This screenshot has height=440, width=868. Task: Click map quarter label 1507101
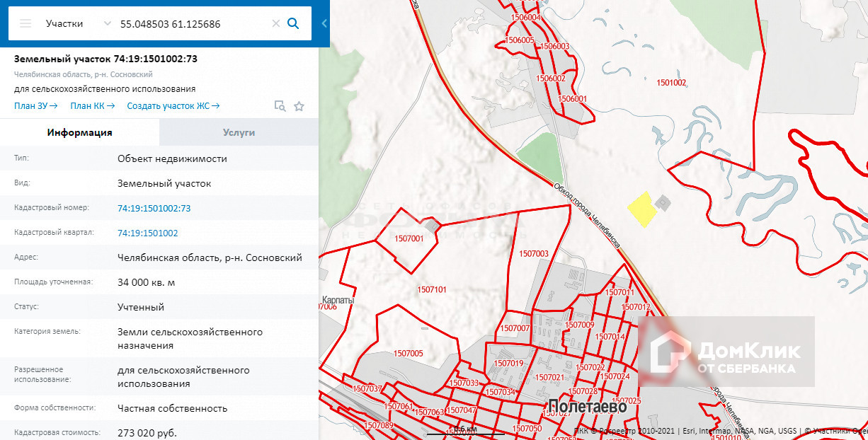[432, 289]
